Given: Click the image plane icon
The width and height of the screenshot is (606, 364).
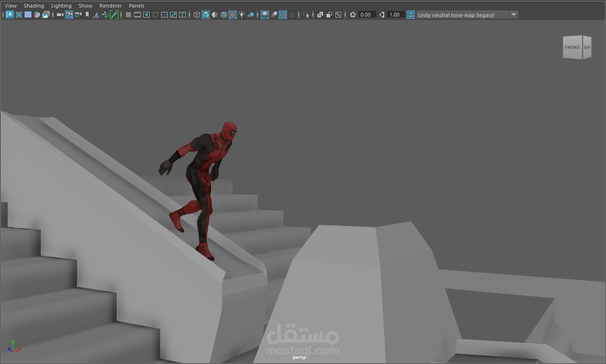Looking at the screenshot, I should point(96,15).
